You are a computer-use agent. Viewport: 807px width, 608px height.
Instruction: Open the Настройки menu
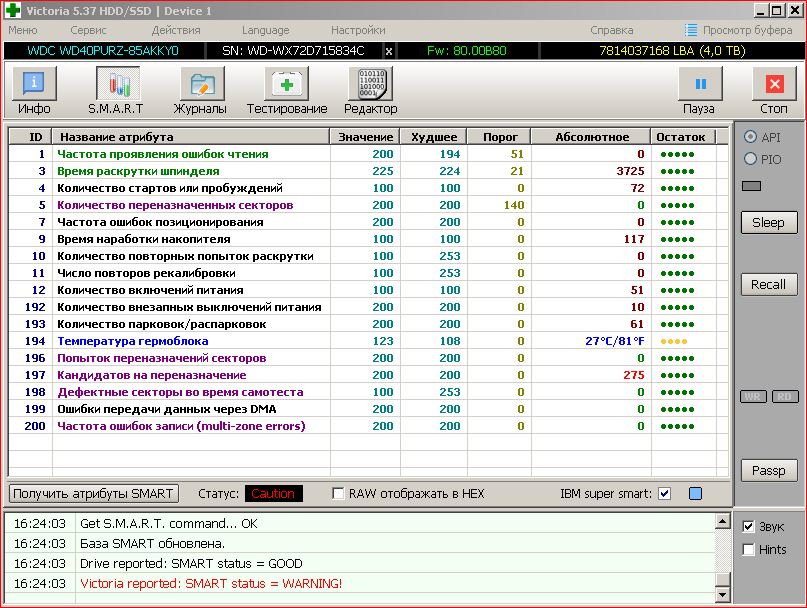coord(358,30)
